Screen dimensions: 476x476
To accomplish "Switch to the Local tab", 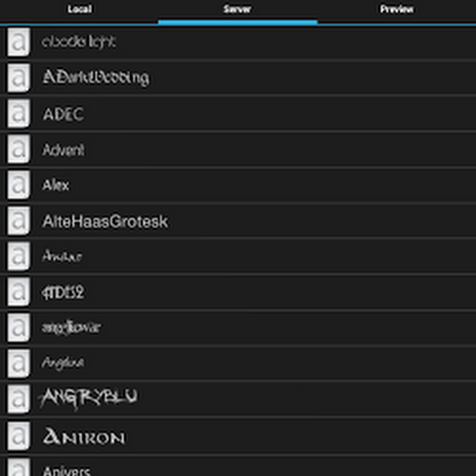I will [x=79, y=10].
